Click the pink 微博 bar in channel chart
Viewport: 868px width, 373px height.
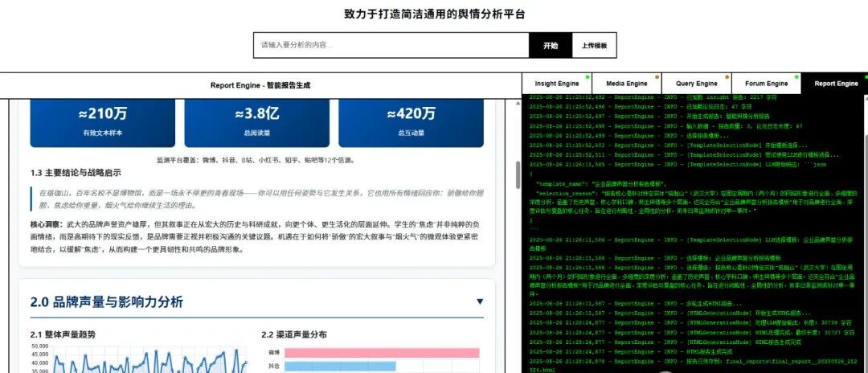coord(381,353)
